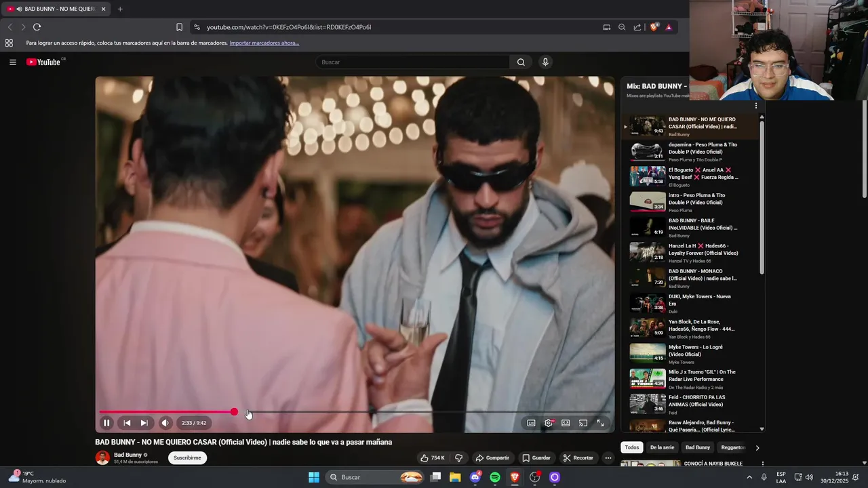Skip to the next video

[x=144, y=423]
